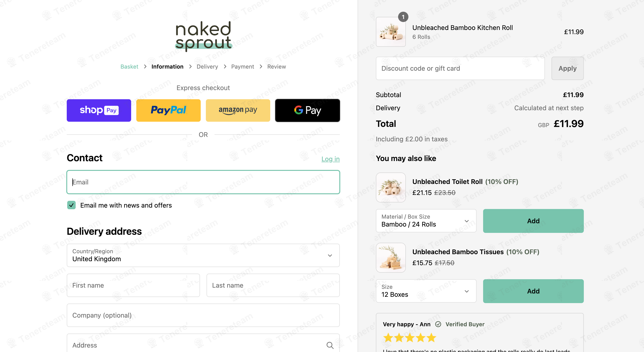Image resolution: width=644 pixels, height=352 pixels.
Task: Click the cart item quantity badge
Action: point(403,17)
